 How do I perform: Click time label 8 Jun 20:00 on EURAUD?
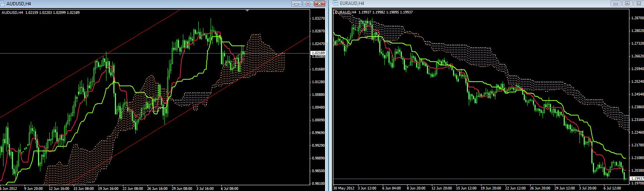point(416,188)
